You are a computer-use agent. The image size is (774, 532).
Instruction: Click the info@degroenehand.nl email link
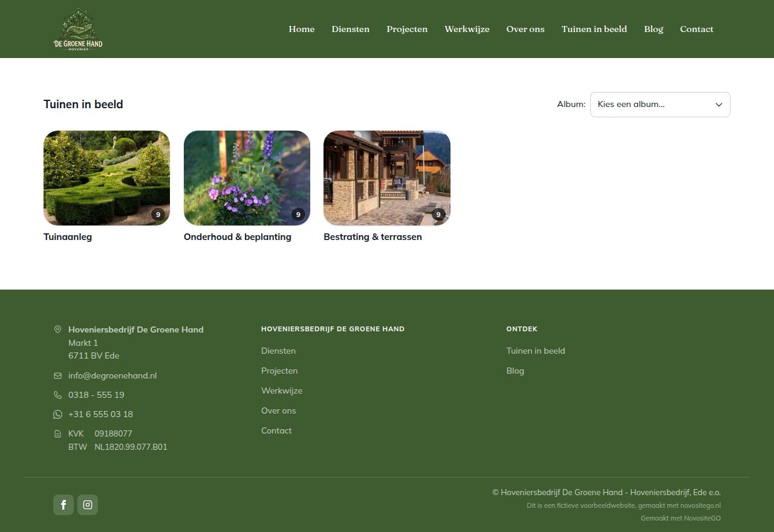112,375
